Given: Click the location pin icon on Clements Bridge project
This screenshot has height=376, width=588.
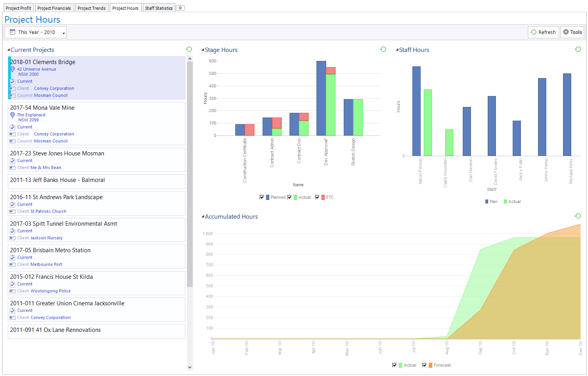Looking at the screenshot, I should pyautogui.click(x=12, y=69).
